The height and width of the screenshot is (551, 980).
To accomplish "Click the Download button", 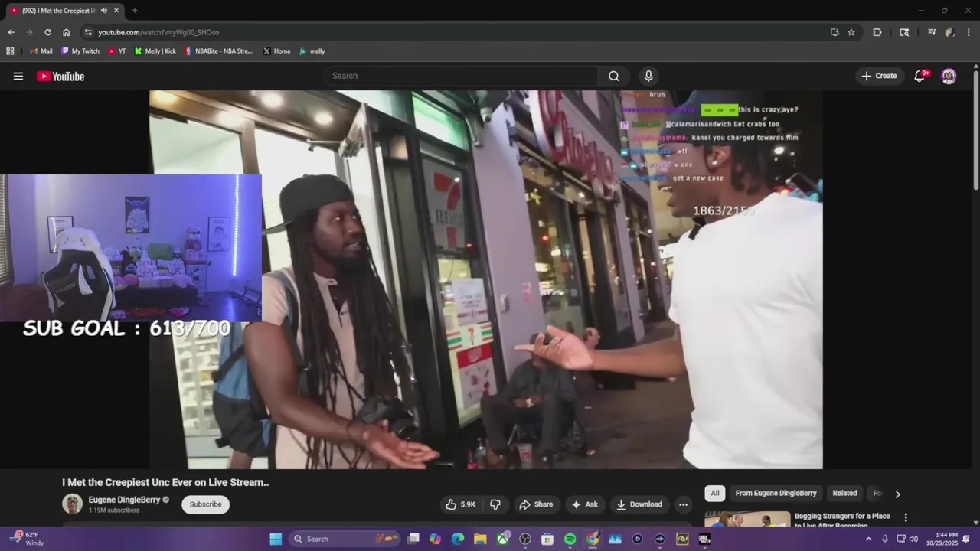I will pyautogui.click(x=639, y=504).
